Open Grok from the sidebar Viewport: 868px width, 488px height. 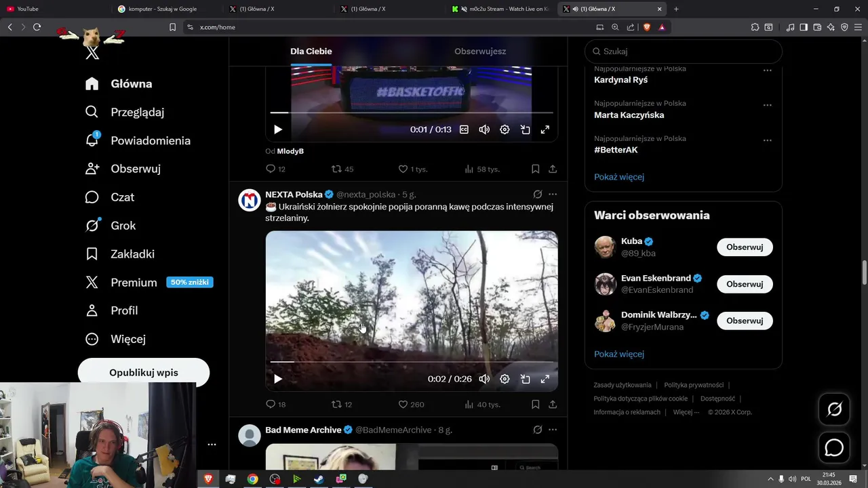coord(111,226)
